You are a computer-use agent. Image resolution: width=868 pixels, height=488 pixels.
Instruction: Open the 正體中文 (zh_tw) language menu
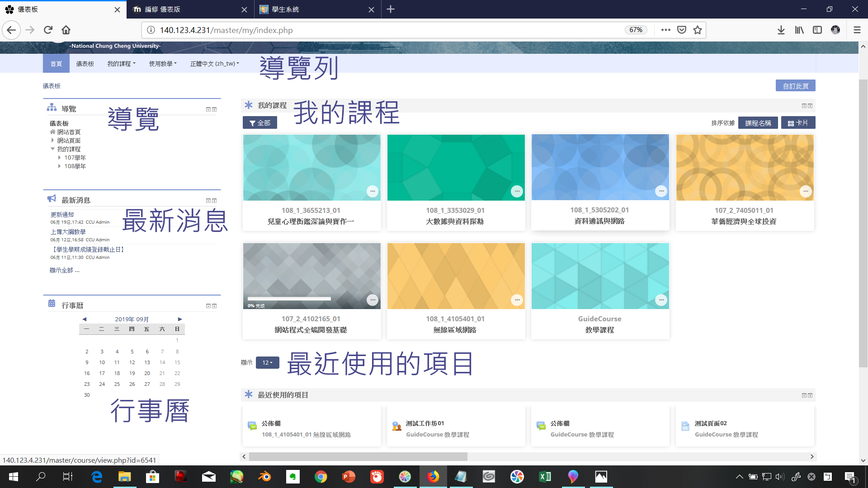point(214,63)
